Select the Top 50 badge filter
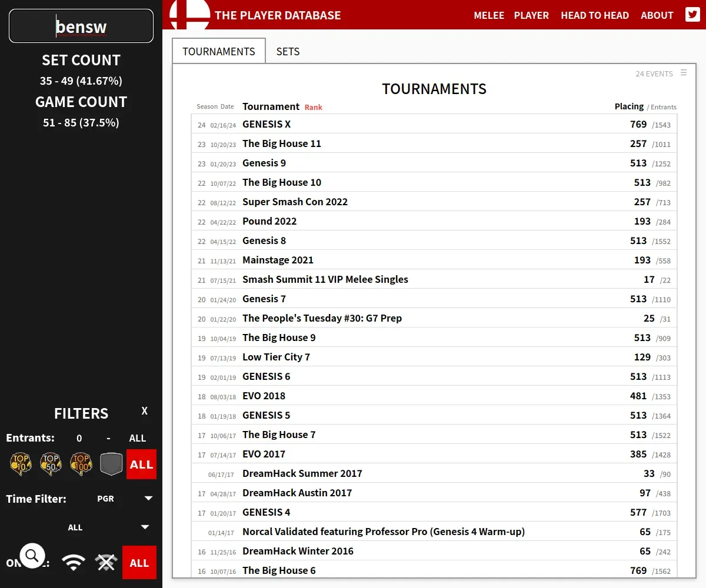The height and width of the screenshot is (588, 706). [x=51, y=464]
